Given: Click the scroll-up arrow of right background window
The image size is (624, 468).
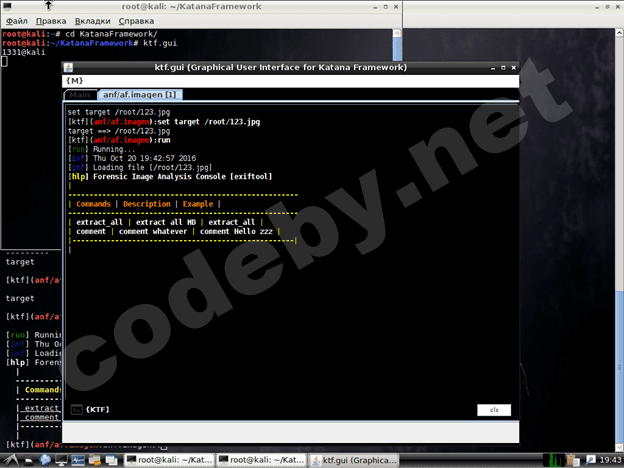Looking at the screenshot, I should pyautogui.click(x=619, y=32).
